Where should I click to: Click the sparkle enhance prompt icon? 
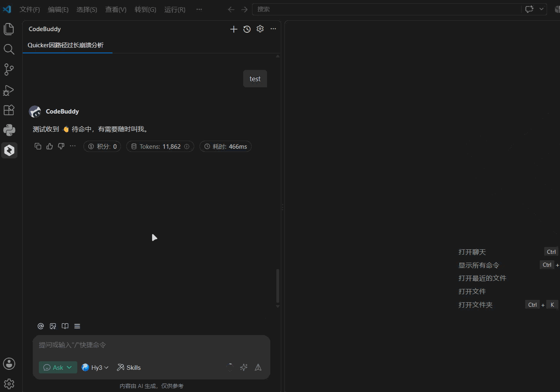click(244, 367)
